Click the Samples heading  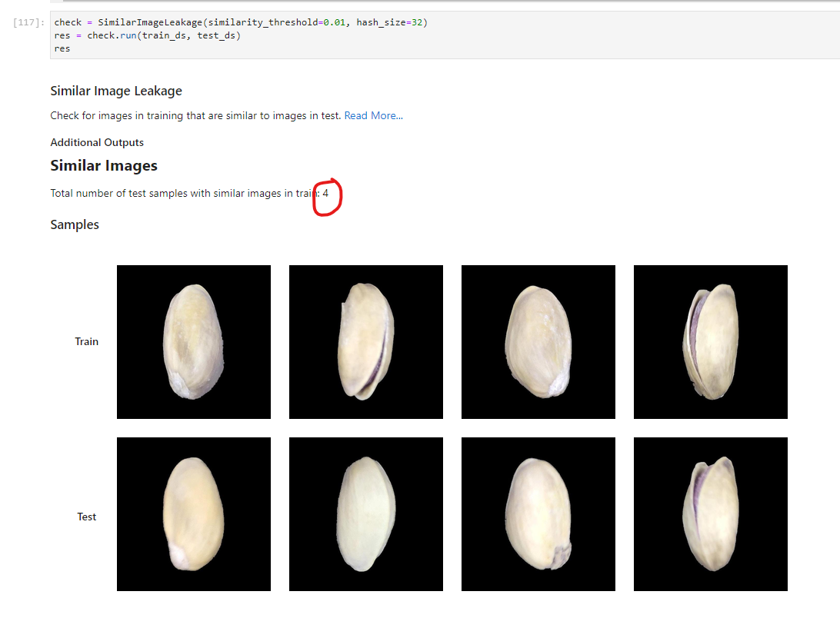point(75,224)
